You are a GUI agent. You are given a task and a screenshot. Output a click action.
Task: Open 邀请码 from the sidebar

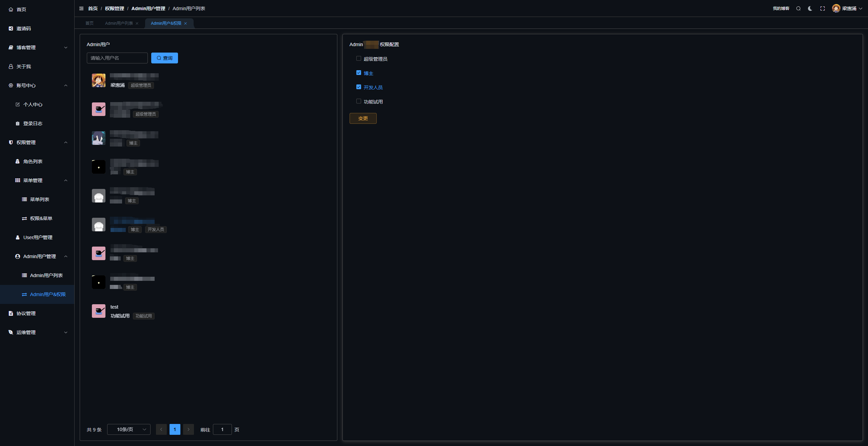(24, 28)
